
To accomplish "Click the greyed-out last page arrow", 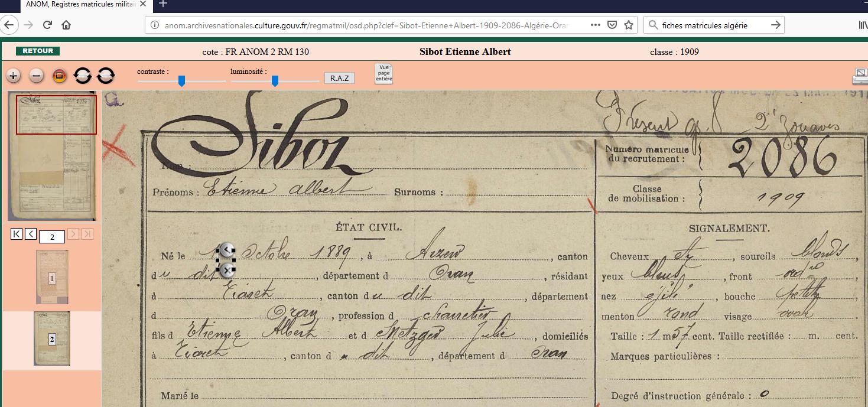I will (87, 234).
